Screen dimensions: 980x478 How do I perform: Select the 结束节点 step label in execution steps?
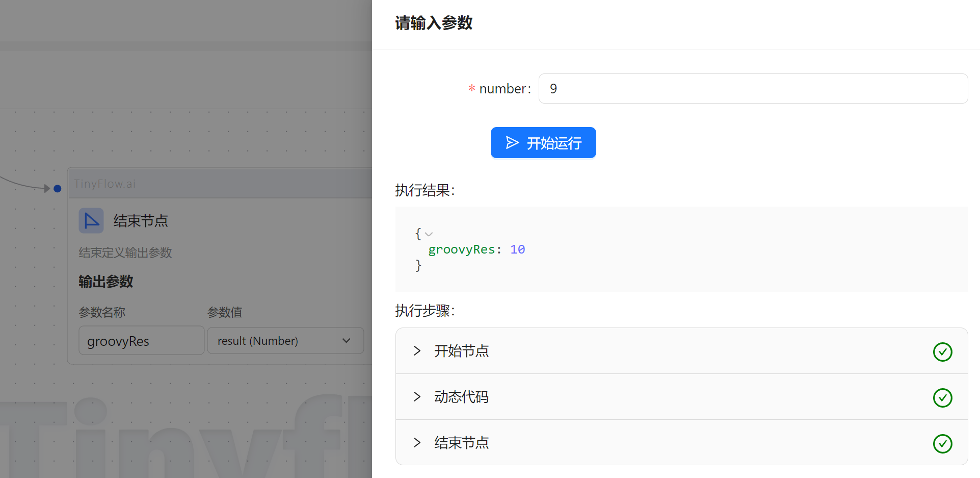(461, 443)
